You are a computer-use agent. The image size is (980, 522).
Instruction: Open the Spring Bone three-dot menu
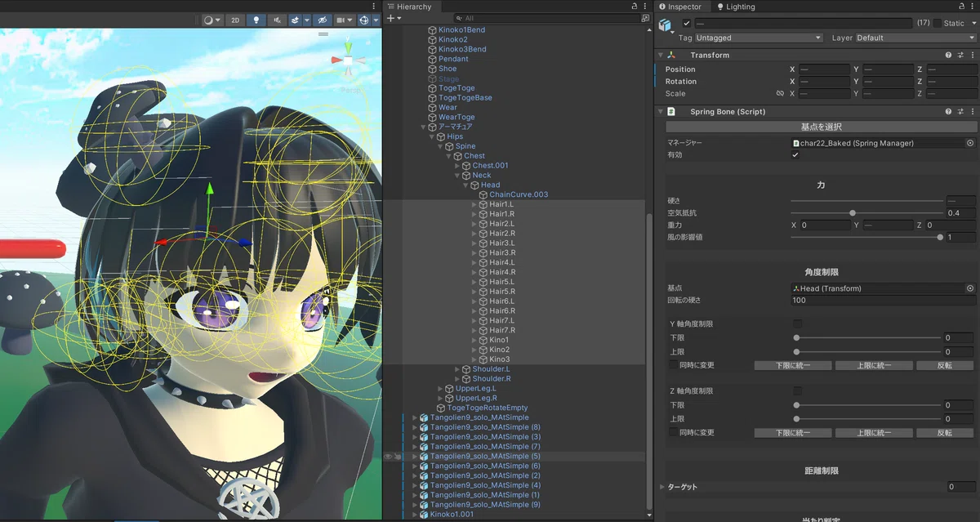(973, 111)
